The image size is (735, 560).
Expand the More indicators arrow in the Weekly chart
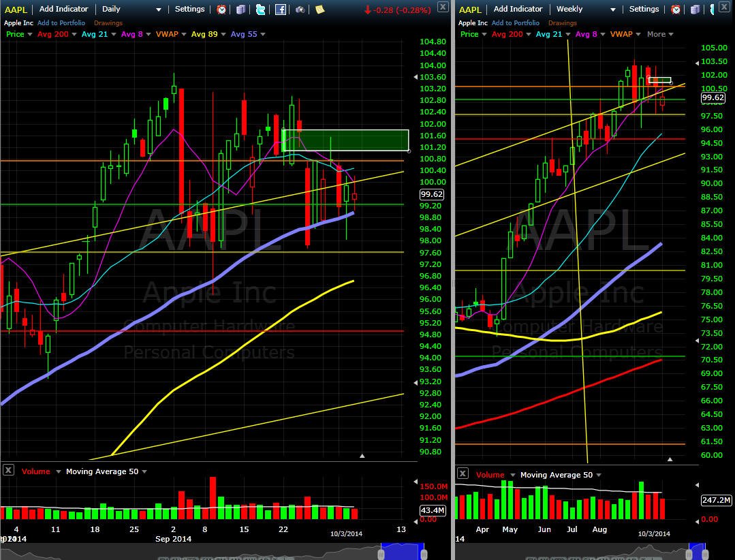[x=671, y=34]
